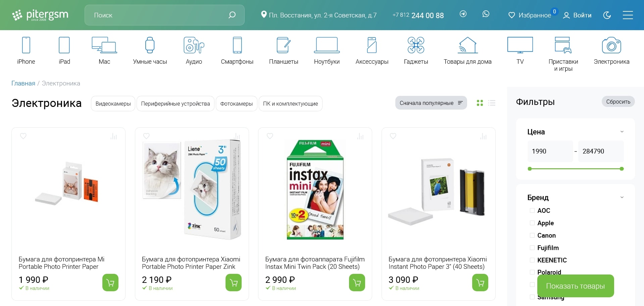The height and width of the screenshot is (306, 644).
Task: Collapse the Цена filter section
Action: pyautogui.click(x=622, y=132)
